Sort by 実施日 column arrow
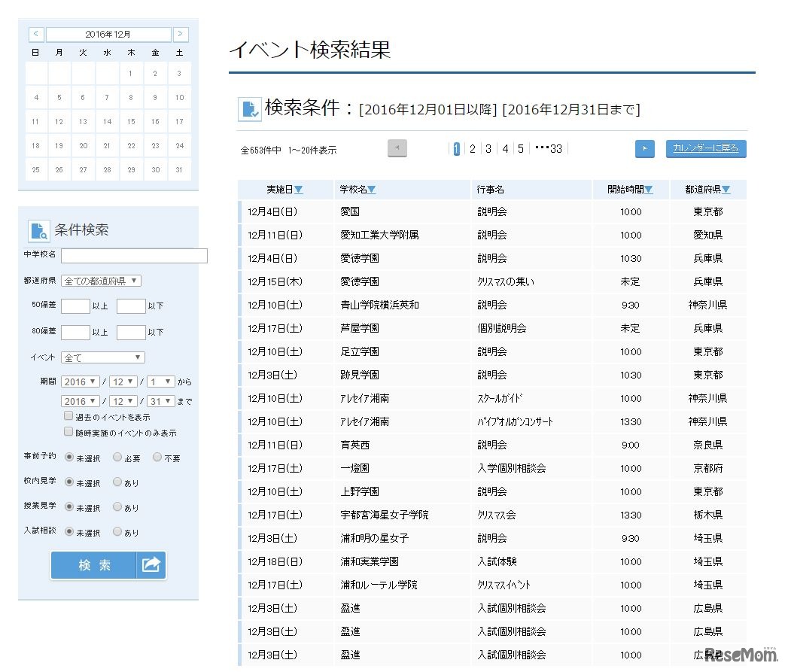788x672 pixels. 299,190
